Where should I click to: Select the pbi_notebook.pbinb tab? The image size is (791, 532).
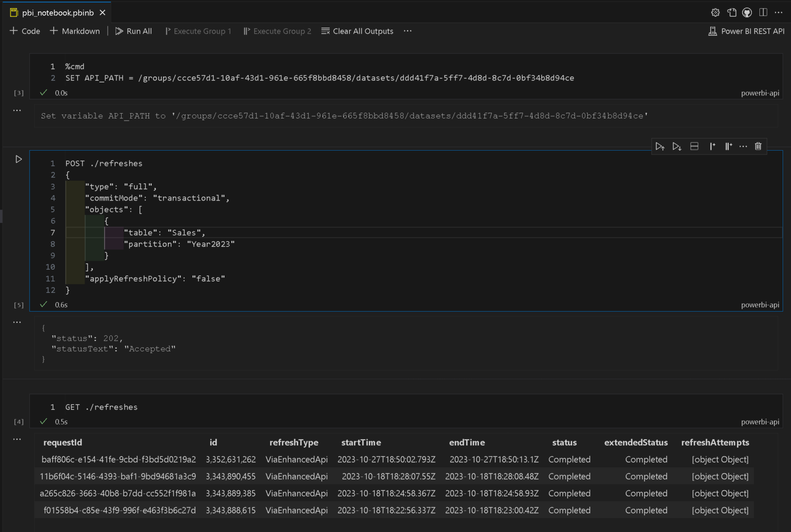pyautogui.click(x=57, y=12)
